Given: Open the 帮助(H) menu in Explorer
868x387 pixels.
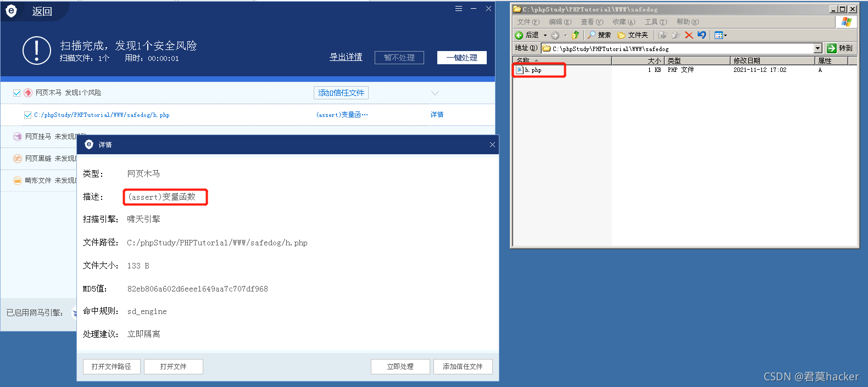Looking at the screenshot, I should [x=688, y=22].
